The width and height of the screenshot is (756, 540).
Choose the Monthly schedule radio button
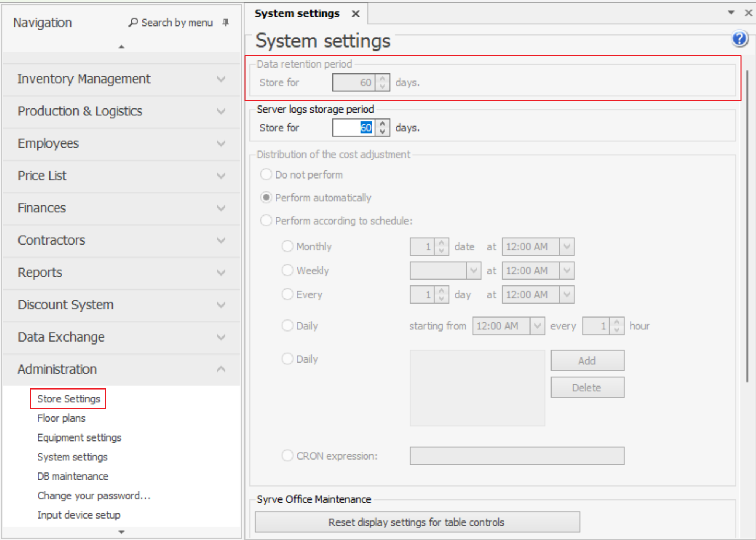287,246
